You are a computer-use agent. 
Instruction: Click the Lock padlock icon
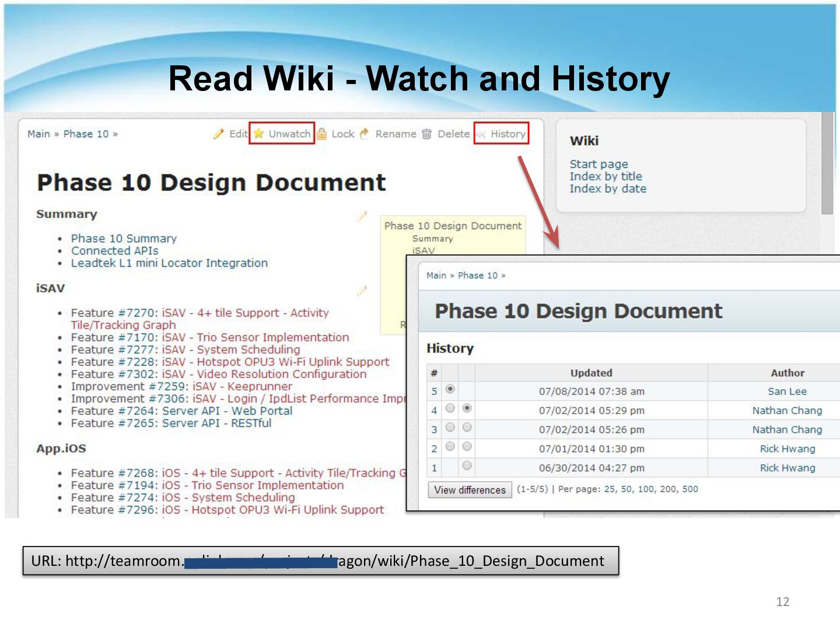pyautogui.click(x=321, y=134)
